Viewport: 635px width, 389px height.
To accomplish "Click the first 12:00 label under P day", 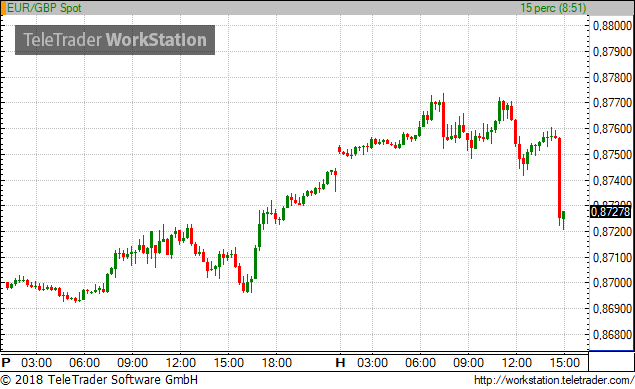I will tap(180, 362).
